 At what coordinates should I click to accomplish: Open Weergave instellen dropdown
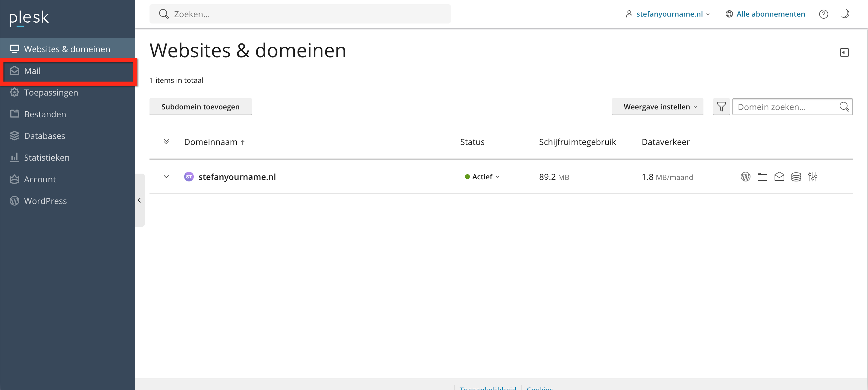pyautogui.click(x=657, y=107)
